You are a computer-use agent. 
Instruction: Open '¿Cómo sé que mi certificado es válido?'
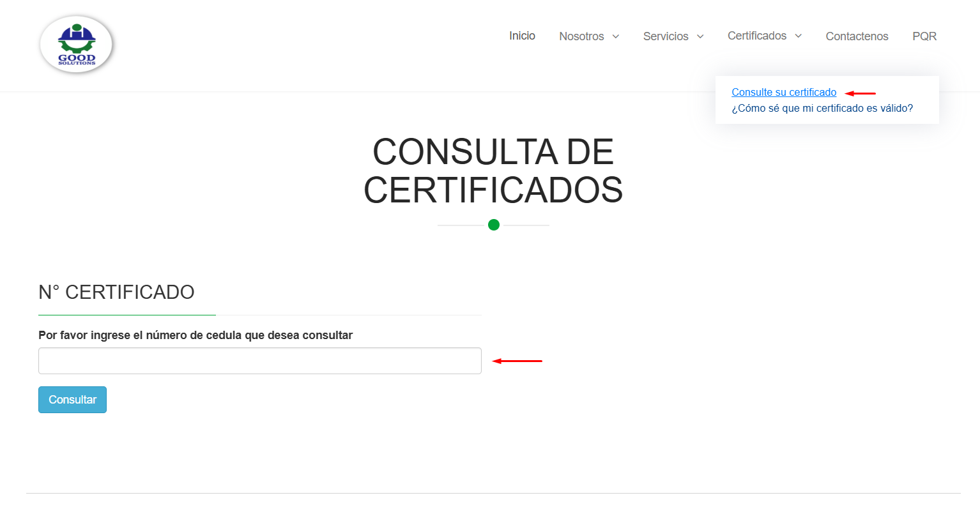click(x=822, y=109)
